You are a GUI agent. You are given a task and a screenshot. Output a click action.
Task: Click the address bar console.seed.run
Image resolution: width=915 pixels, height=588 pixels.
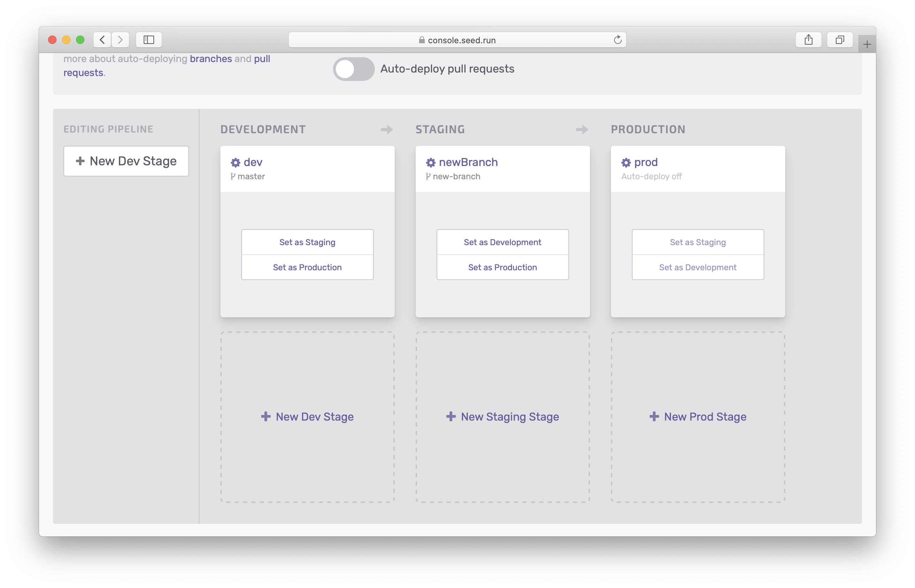[x=457, y=40]
